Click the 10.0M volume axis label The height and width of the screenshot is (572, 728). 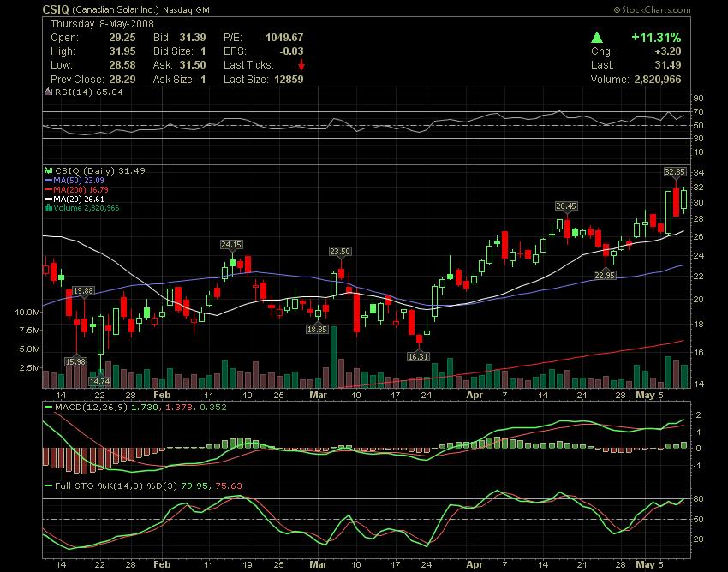[x=27, y=312]
